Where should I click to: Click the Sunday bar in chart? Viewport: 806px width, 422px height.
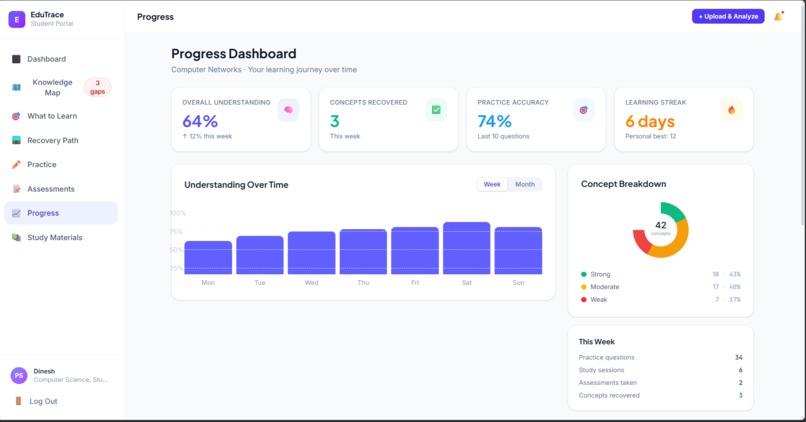[518, 251]
